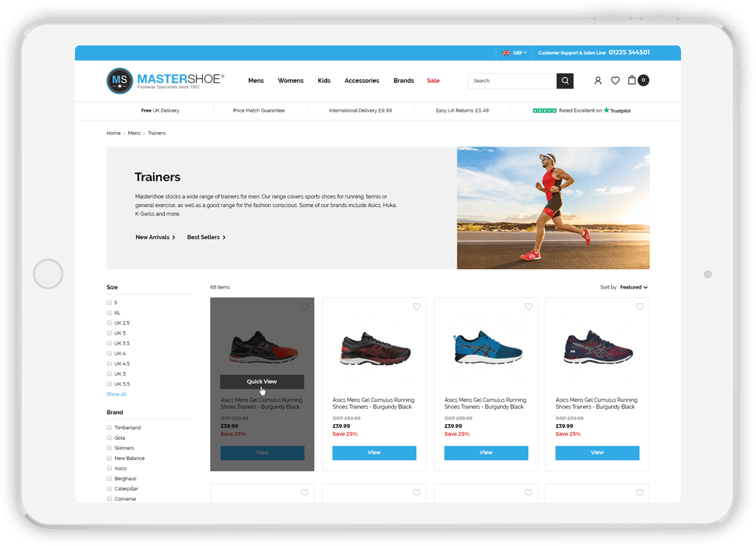Tick the size S checkbox
The width and height of the screenshot is (756, 546).
[x=110, y=303]
